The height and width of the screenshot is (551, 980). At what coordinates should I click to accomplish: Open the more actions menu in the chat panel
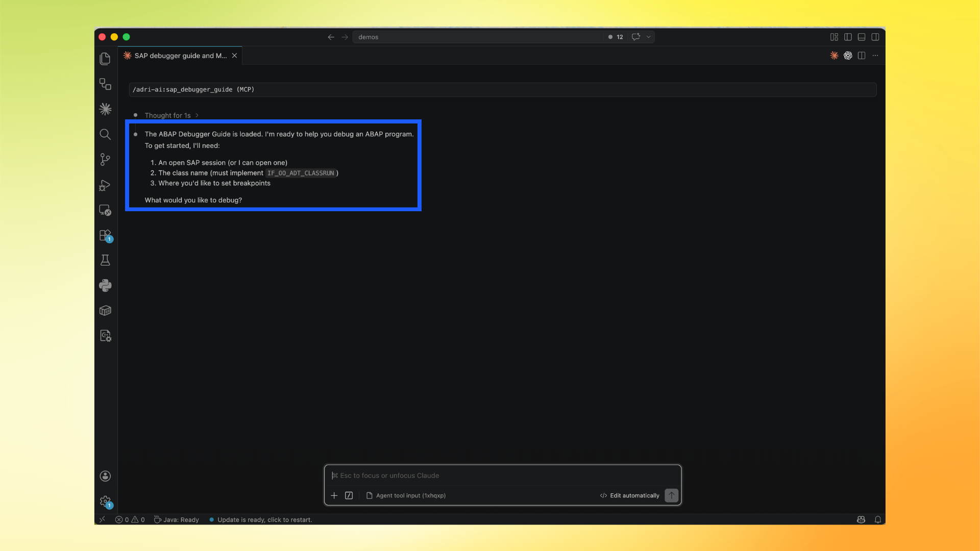pyautogui.click(x=875, y=56)
